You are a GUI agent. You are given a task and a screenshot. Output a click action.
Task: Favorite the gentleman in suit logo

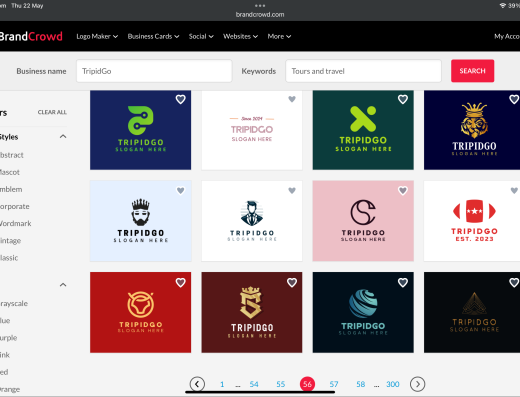point(292,191)
